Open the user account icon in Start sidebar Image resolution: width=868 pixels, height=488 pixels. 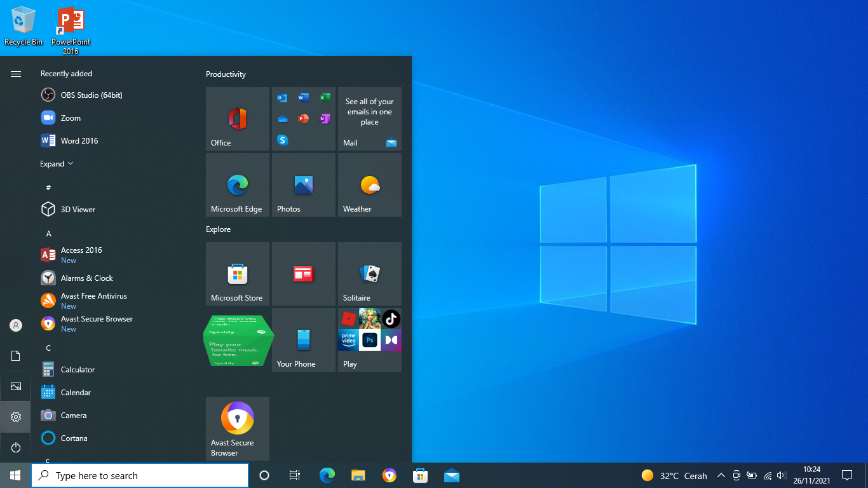click(16, 325)
